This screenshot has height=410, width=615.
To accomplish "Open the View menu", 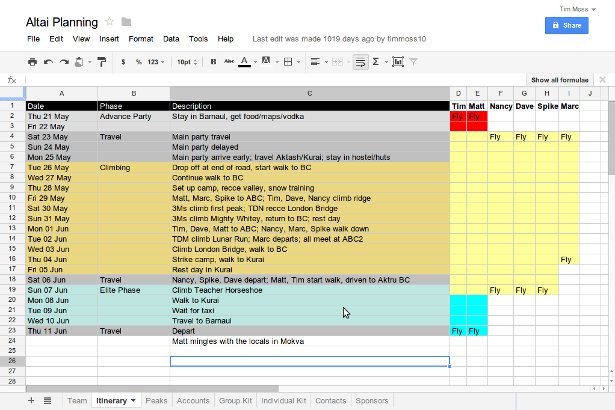I will tap(81, 39).
